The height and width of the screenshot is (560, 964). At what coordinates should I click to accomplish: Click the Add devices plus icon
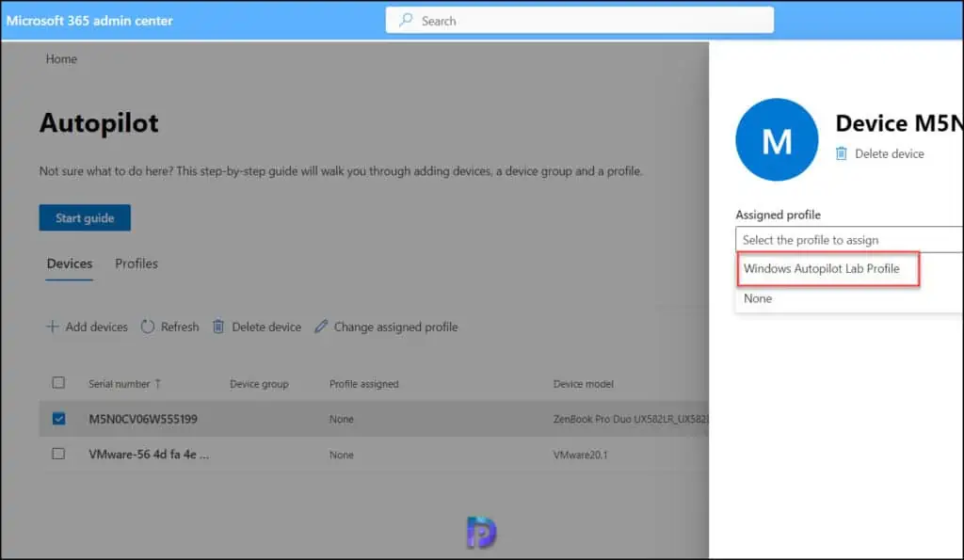click(53, 327)
